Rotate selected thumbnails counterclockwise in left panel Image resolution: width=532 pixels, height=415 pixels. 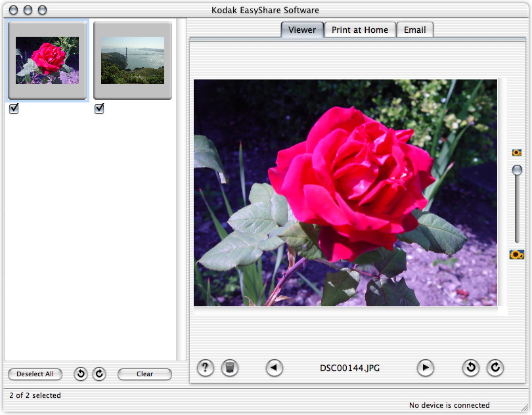[x=81, y=374]
